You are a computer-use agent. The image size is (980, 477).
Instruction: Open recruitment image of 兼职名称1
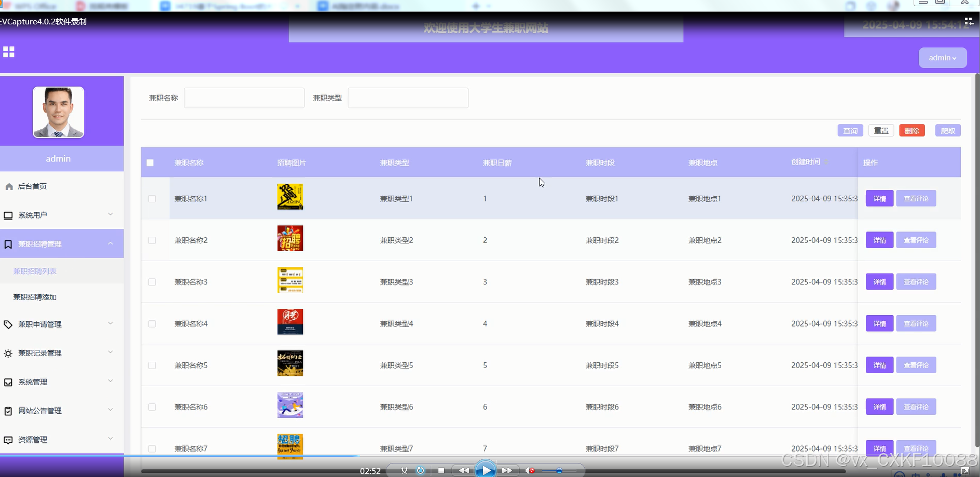coord(290,197)
